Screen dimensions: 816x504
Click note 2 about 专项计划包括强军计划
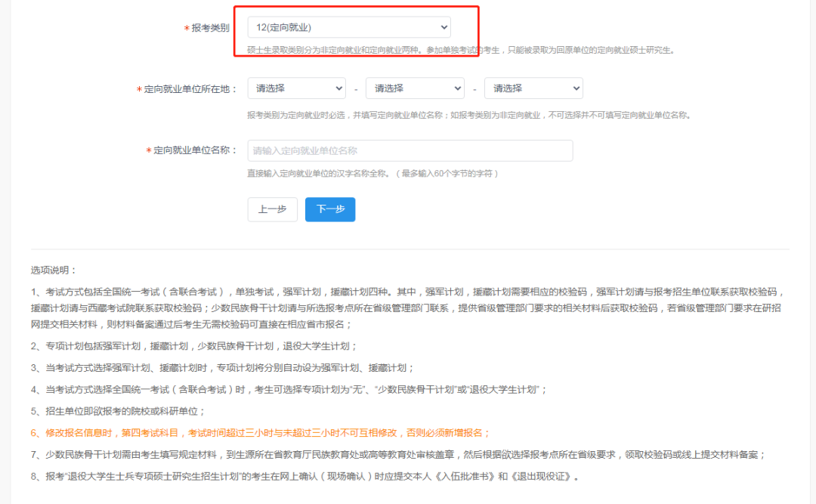(x=194, y=346)
